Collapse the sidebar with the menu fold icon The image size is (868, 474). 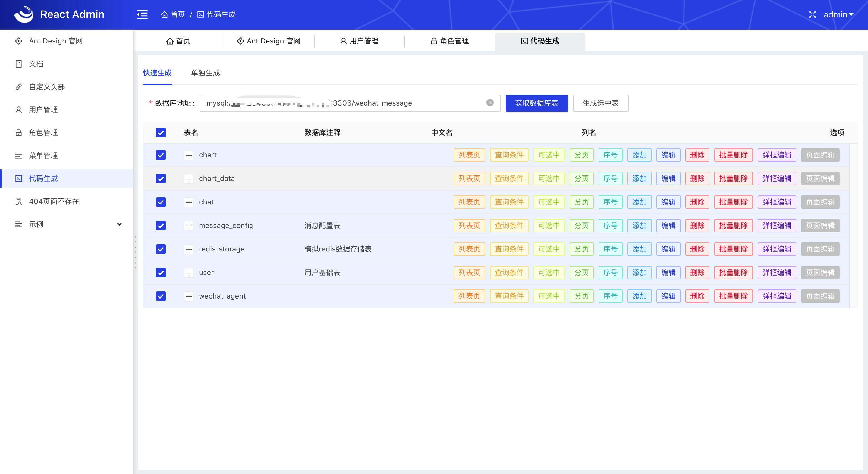(142, 14)
